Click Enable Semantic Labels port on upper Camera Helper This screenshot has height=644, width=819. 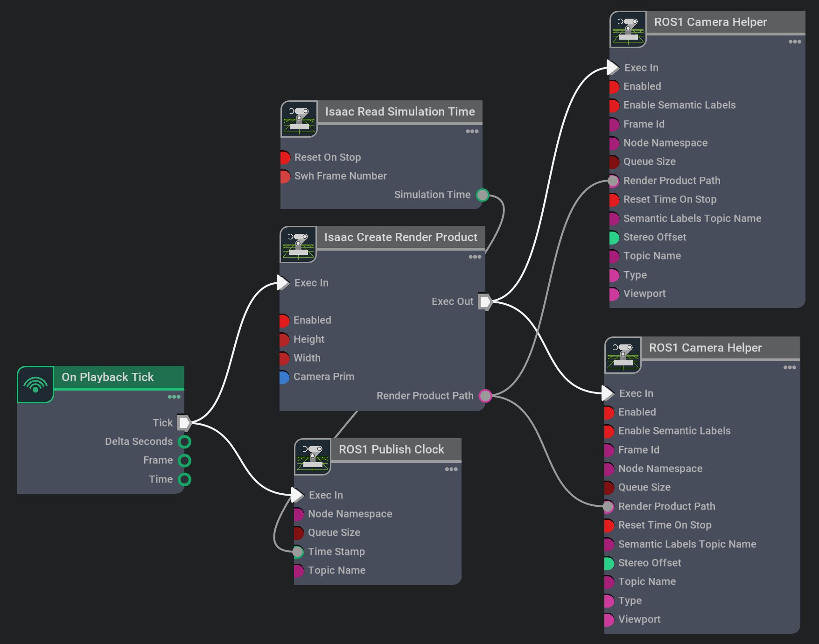pos(614,105)
